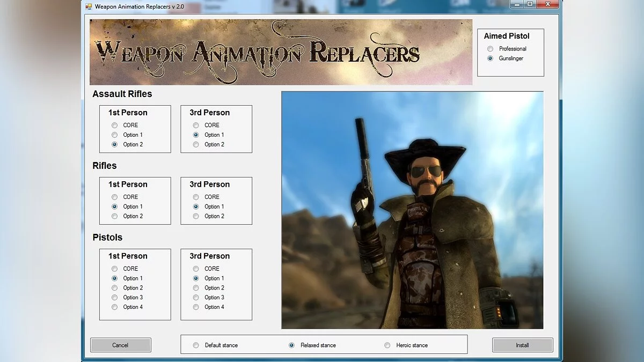644x362 pixels.
Task: Select Option 3 under Pistols 3rd Person
Action: (x=196, y=298)
